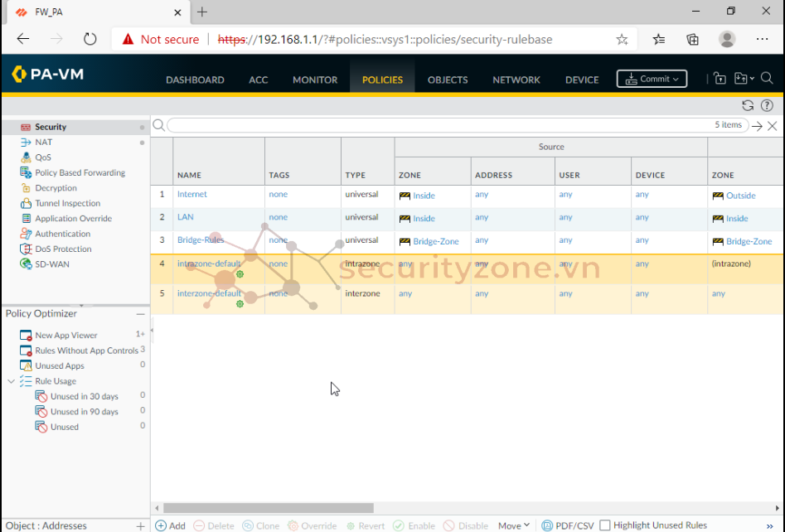The height and width of the screenshot is (532, 785).
Task: Click Outside destination zone of Internet rule
Action: click(740, 196)
